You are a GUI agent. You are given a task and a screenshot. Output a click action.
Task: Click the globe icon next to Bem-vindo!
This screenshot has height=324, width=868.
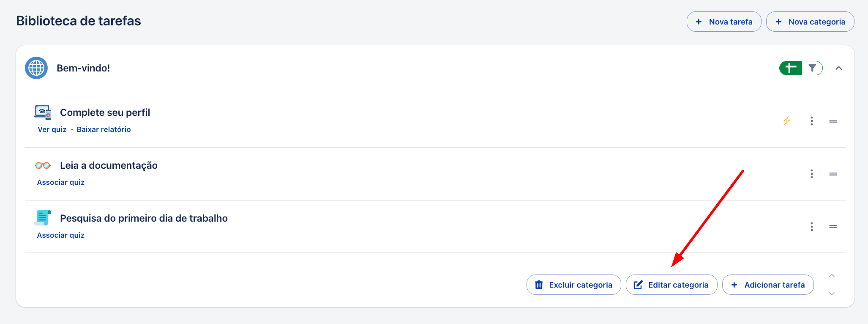(x=36, y=68)
